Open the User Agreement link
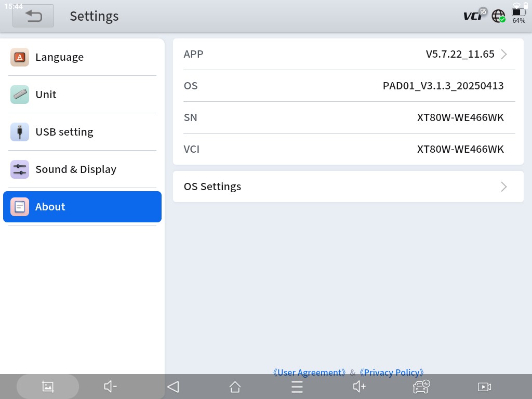Screen dimensions: 532x399 click(x=310, y=373)
